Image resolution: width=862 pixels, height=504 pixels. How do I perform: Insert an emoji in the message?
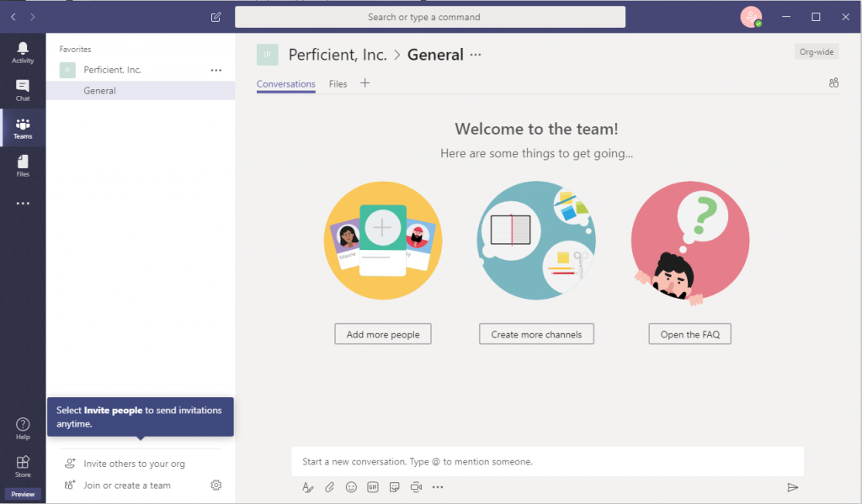351,487
